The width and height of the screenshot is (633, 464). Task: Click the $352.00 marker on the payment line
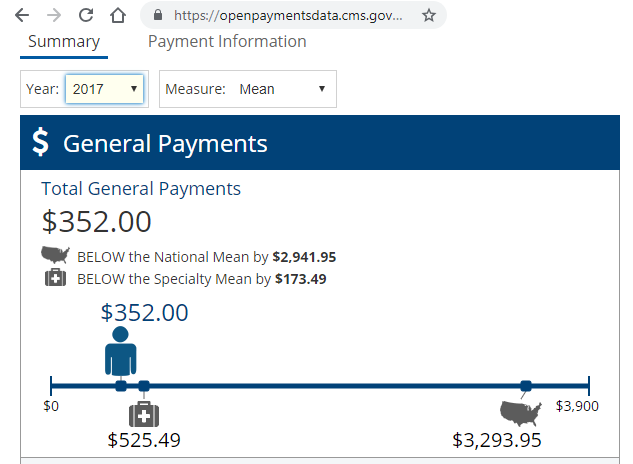(x=121, y=386)
